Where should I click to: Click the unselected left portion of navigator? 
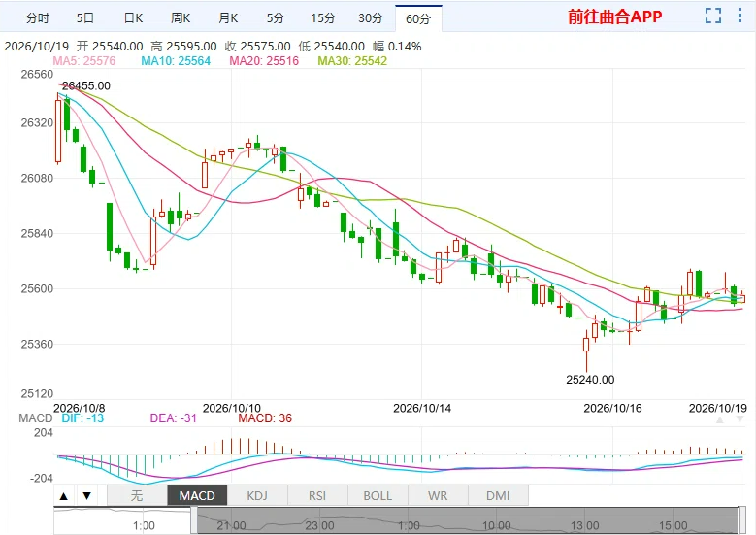(x=122, y=520)
